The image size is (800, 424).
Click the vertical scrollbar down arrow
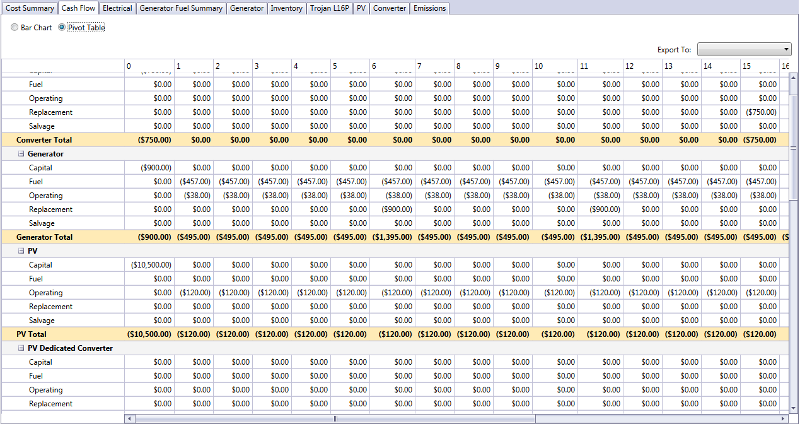click(794, 408)
